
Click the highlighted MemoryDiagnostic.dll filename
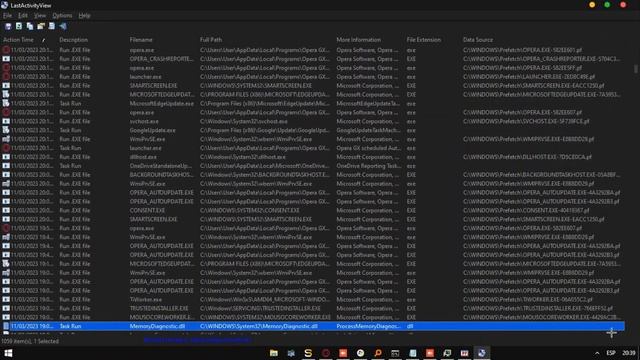coord(157,326)
